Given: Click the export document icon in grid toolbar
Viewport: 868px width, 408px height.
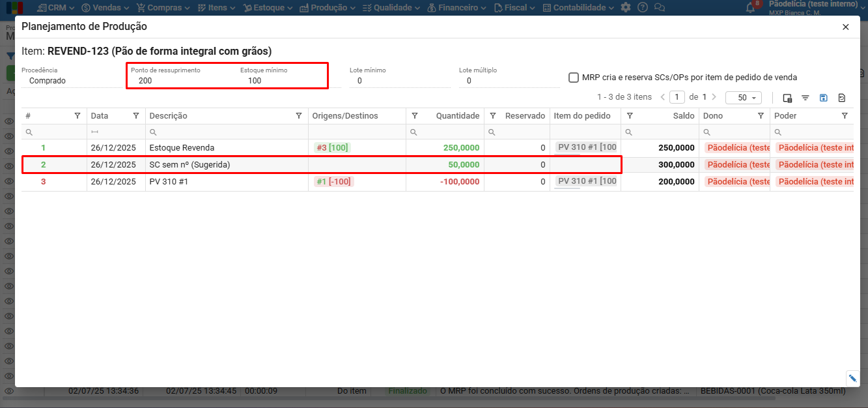Looking at the screenshot, I should pos(842,98).
